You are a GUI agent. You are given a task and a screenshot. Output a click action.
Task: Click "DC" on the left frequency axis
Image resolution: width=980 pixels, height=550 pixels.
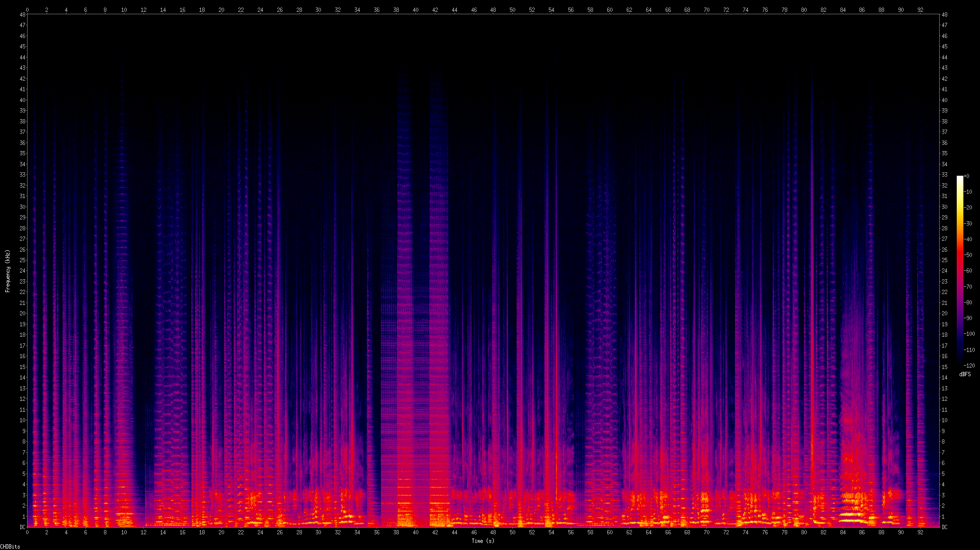point(22,527)
